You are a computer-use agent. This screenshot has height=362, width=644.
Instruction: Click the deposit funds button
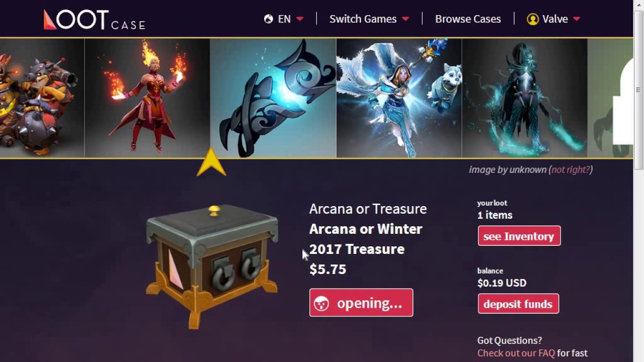[518, 304]
